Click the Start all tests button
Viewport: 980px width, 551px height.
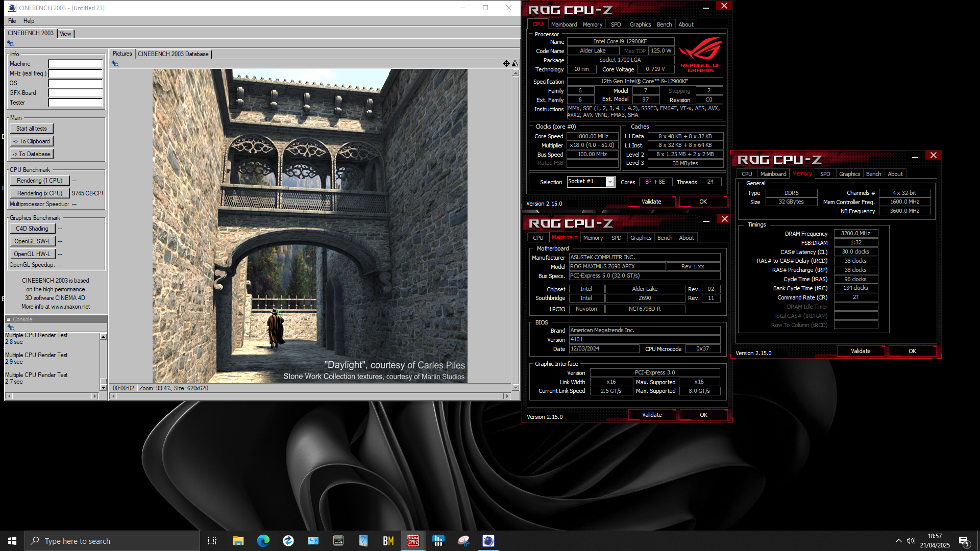click(32, 129)
